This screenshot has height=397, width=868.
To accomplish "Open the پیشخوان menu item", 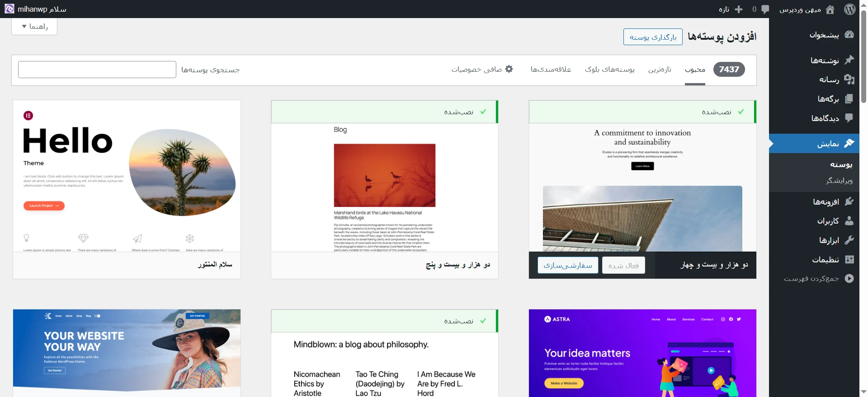I will point(814,35).
